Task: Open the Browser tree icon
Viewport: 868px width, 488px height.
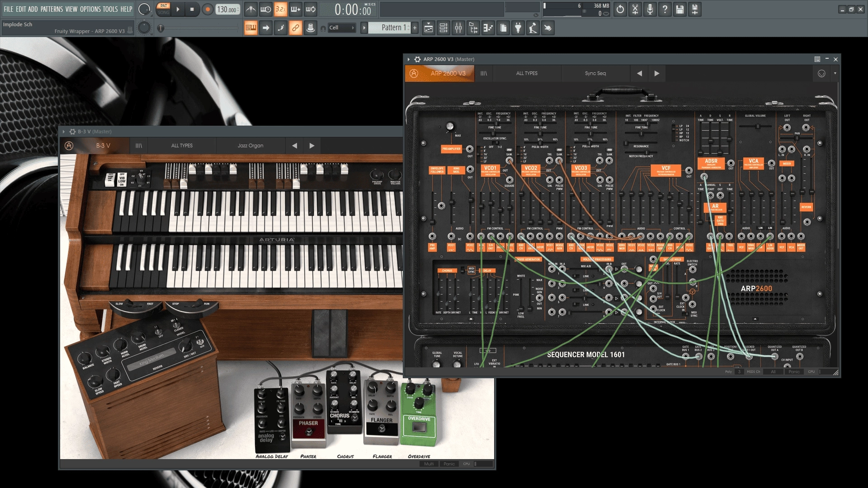Action: coord(473,28)
